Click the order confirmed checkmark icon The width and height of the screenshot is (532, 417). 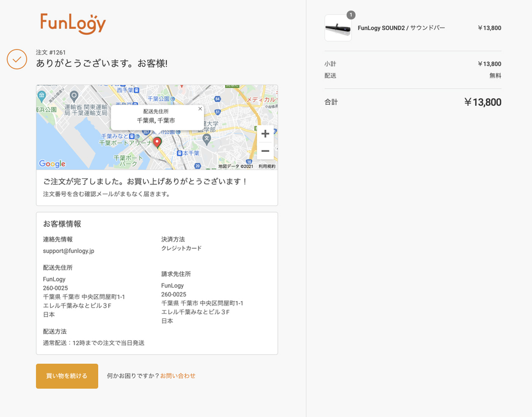point(17,59)
